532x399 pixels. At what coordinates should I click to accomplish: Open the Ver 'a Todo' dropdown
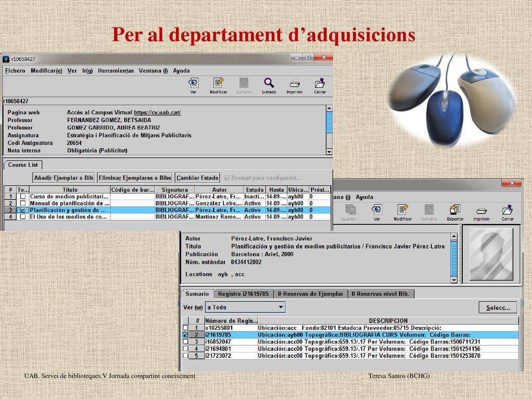[x=245, y=308]
